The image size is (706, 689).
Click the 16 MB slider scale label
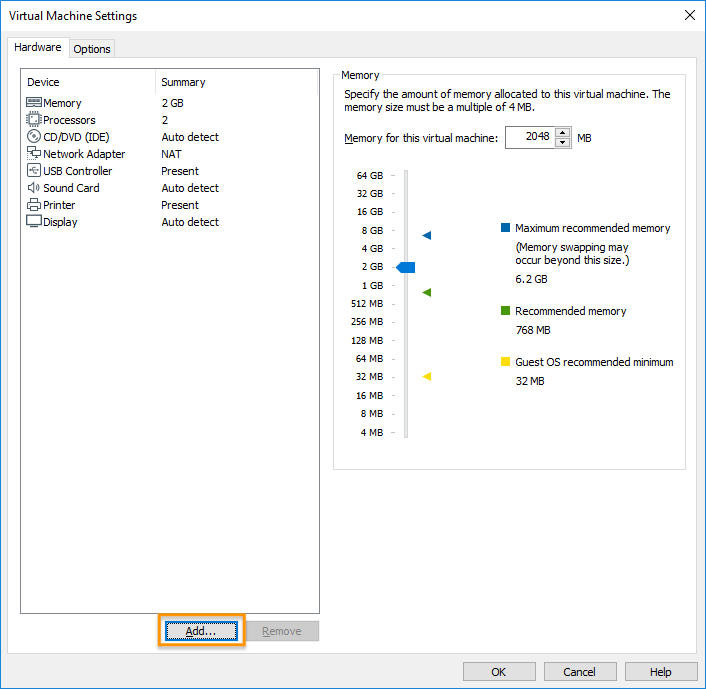(369, 395)
